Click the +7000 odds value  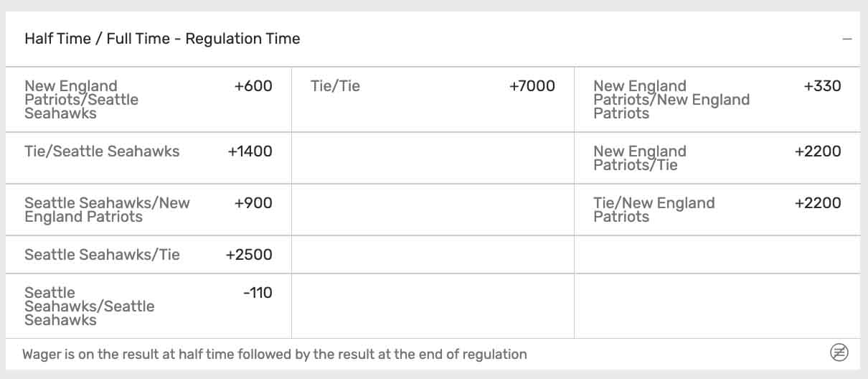tap(532, 86)
